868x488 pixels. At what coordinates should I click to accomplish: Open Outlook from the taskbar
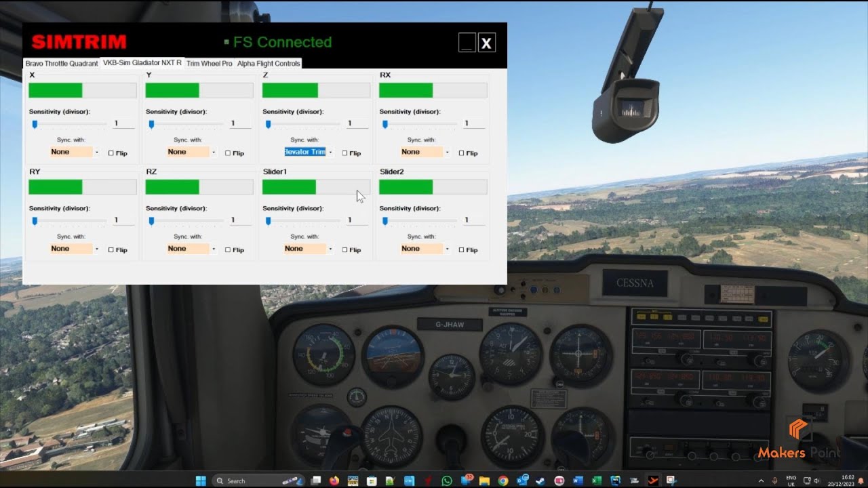[x=523, y=481]
